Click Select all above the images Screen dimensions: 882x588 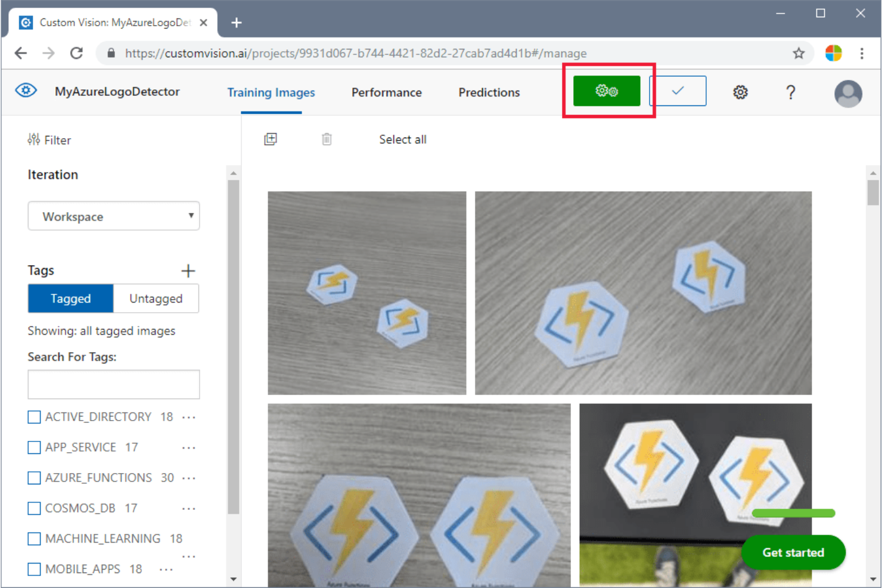coord(402,139)
